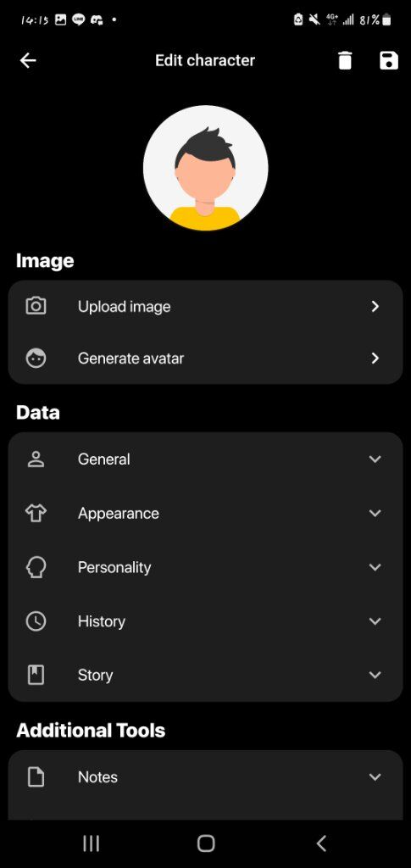Tap the t-shirt icon next to Appearance
411x868 pixels.
pyautogui.click(x=36, y=513)
